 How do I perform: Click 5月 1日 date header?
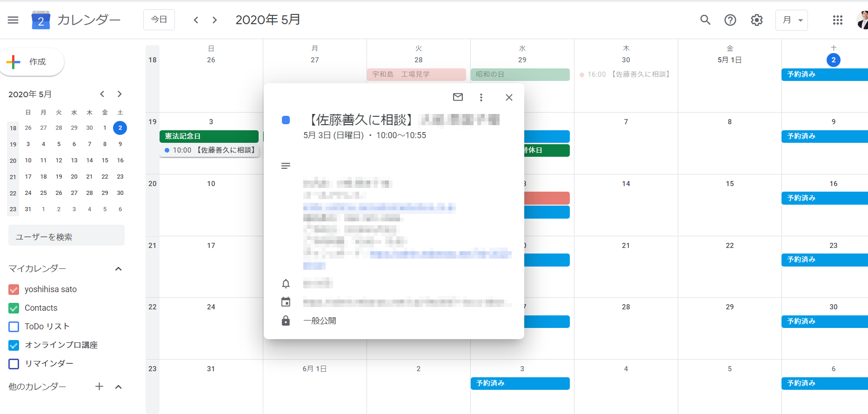729,60
